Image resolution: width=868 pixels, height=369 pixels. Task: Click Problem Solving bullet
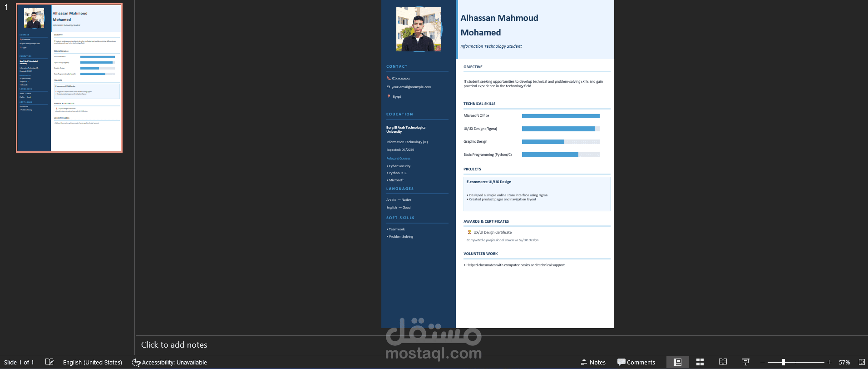(x=399, y=236)
